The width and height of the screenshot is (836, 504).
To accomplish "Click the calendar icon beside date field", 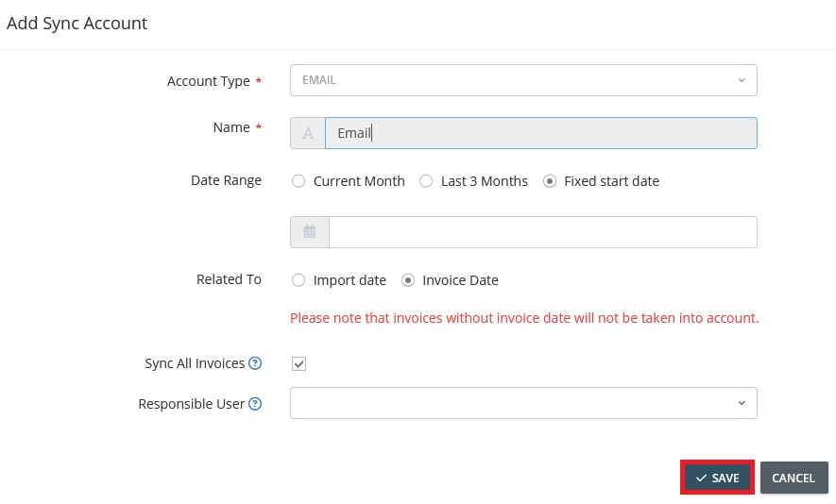I will click(x=310, y=232).
